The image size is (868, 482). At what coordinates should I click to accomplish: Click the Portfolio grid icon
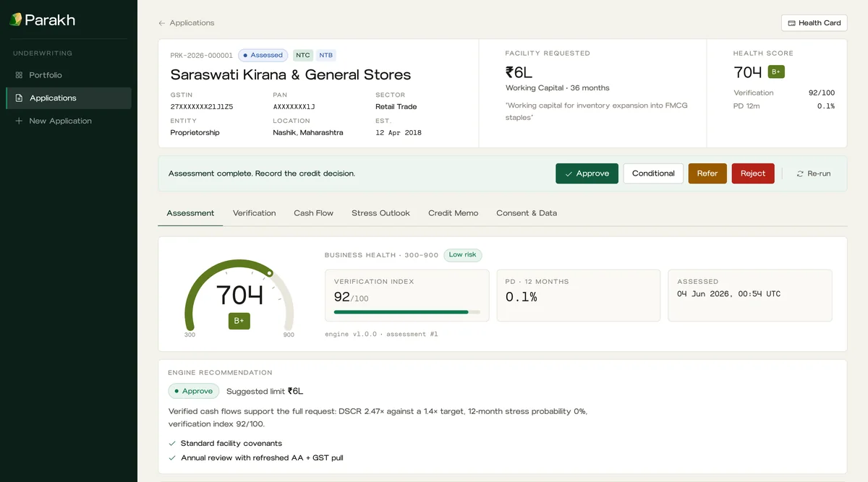coord(19,75)
